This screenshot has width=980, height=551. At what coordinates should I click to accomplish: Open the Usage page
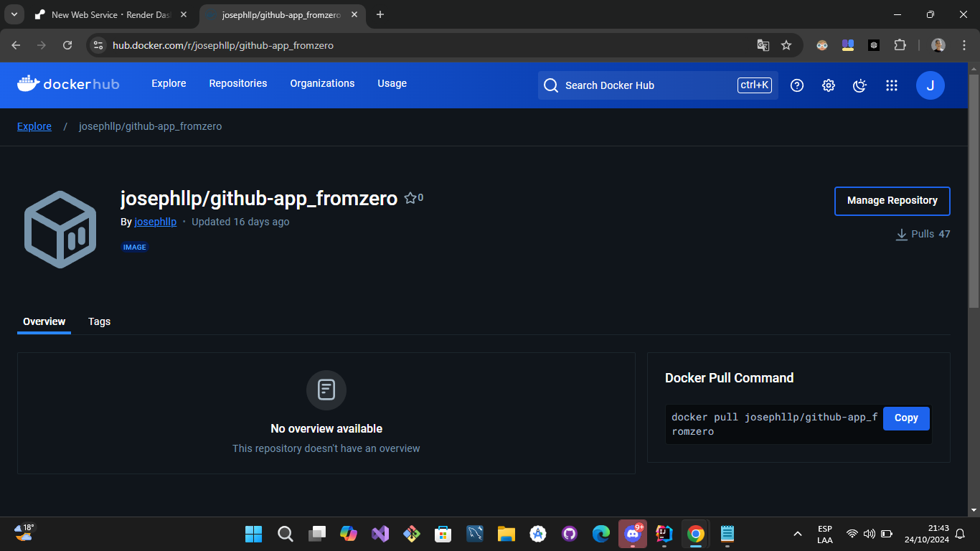392,83
